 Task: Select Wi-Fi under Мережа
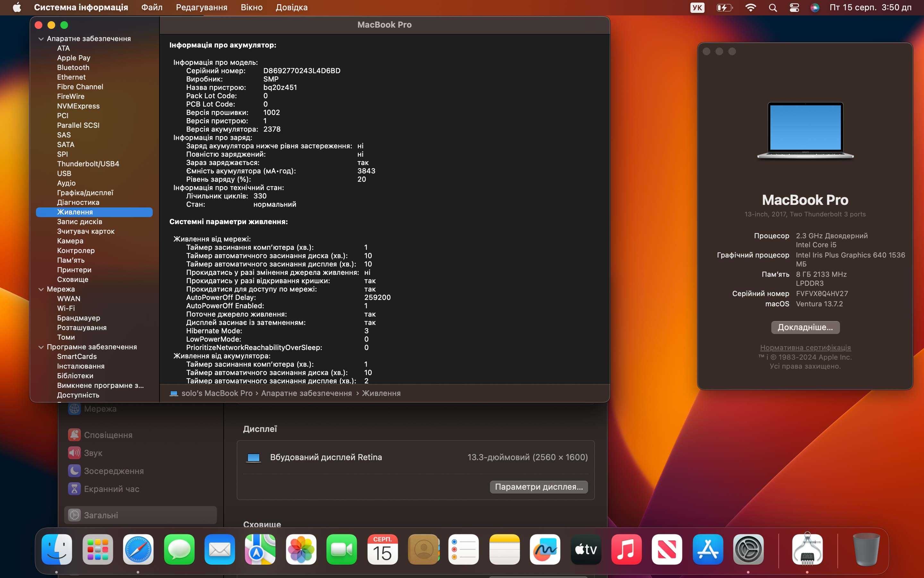point(66,309)
